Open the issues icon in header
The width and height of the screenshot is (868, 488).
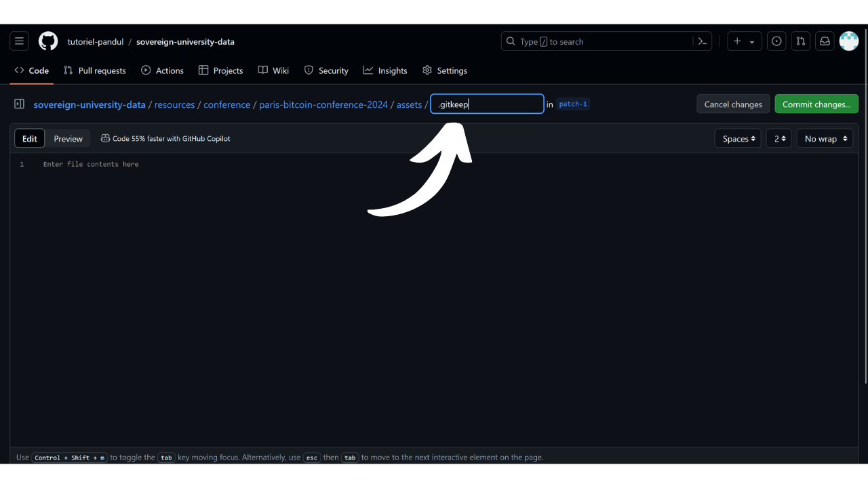point(776,41)
